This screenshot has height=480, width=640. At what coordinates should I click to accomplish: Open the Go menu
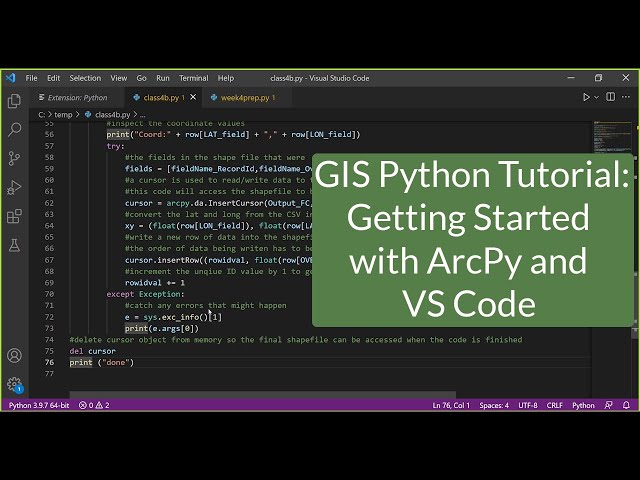pos(141,78)
